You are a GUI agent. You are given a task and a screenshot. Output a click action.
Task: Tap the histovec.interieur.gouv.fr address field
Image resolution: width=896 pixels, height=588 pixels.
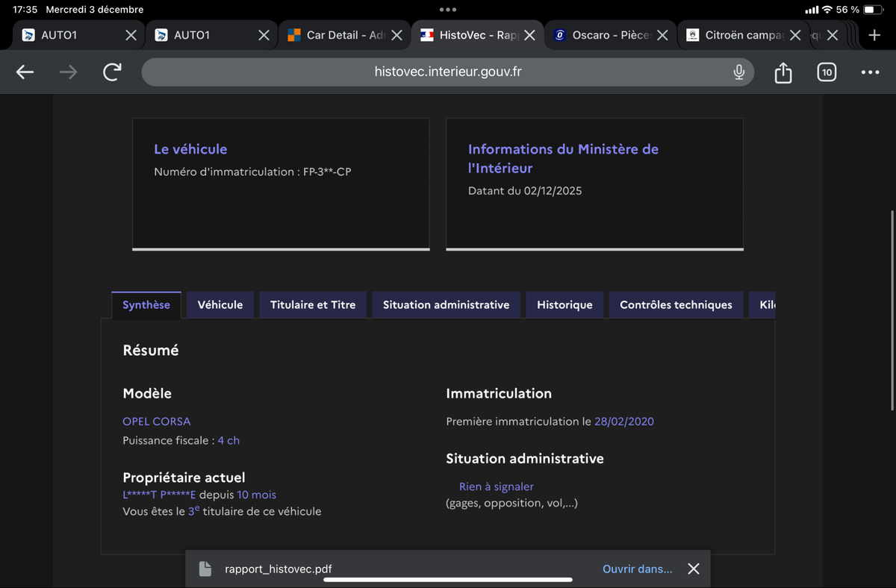point(448,72)
